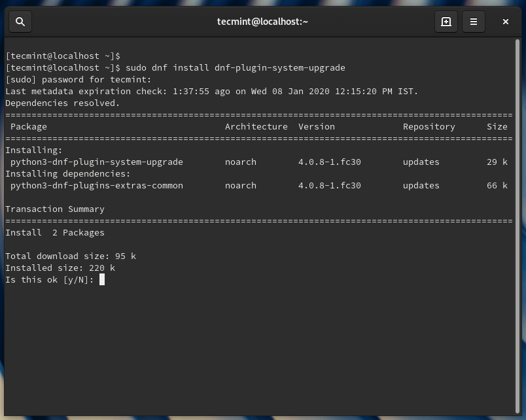Click 'Total download size: 95 k'
This screenshot has height=420, width=526.
coord(71,256)
